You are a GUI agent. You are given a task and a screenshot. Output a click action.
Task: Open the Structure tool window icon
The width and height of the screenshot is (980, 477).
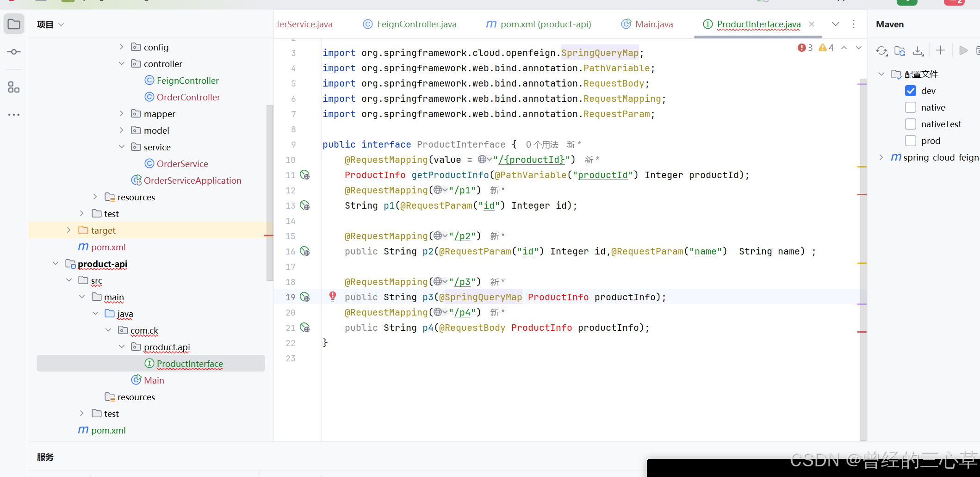pos(14,87)
